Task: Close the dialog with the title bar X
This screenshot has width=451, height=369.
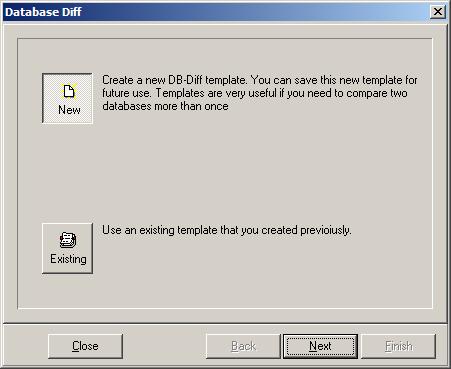Action: point(438,12)
